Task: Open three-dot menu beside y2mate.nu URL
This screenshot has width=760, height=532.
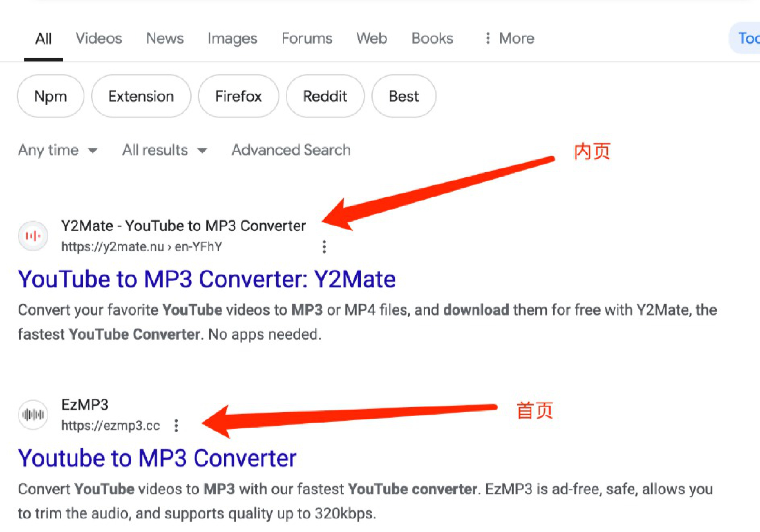Action: click(324, 247)
